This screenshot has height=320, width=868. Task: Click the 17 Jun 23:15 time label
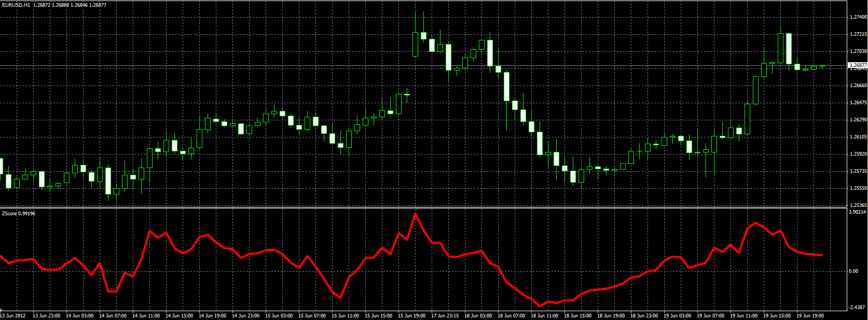point(445,316)
